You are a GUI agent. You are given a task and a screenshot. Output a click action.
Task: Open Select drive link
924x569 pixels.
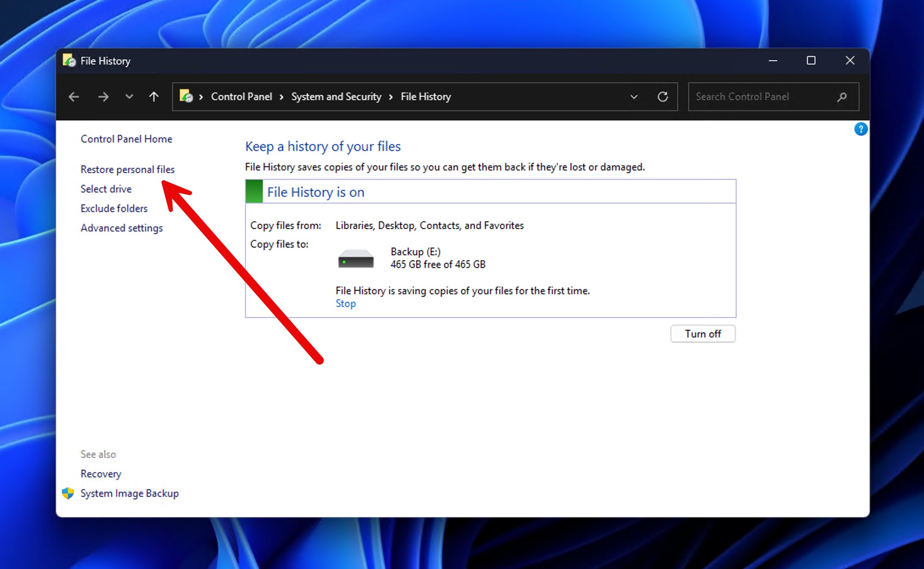pyautogui.click(x=106, y=189)
